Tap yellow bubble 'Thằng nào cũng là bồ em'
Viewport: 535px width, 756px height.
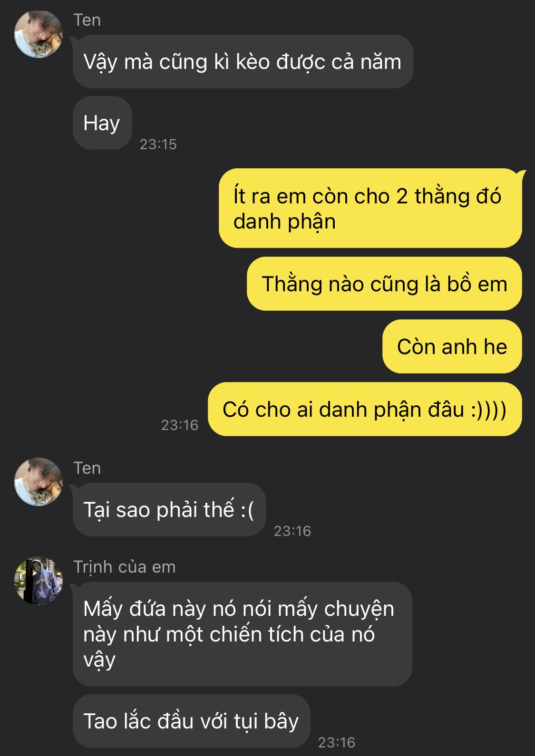pos(384,284)
